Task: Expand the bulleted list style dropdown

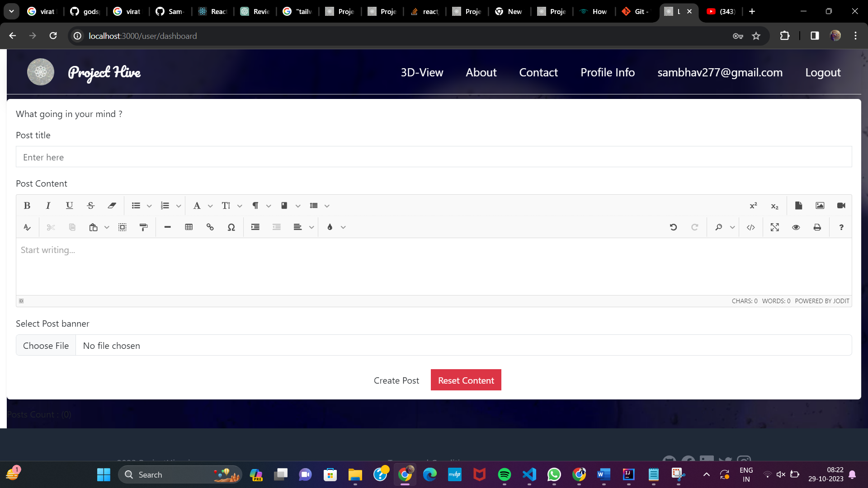Action: click(x=149, y=206)
